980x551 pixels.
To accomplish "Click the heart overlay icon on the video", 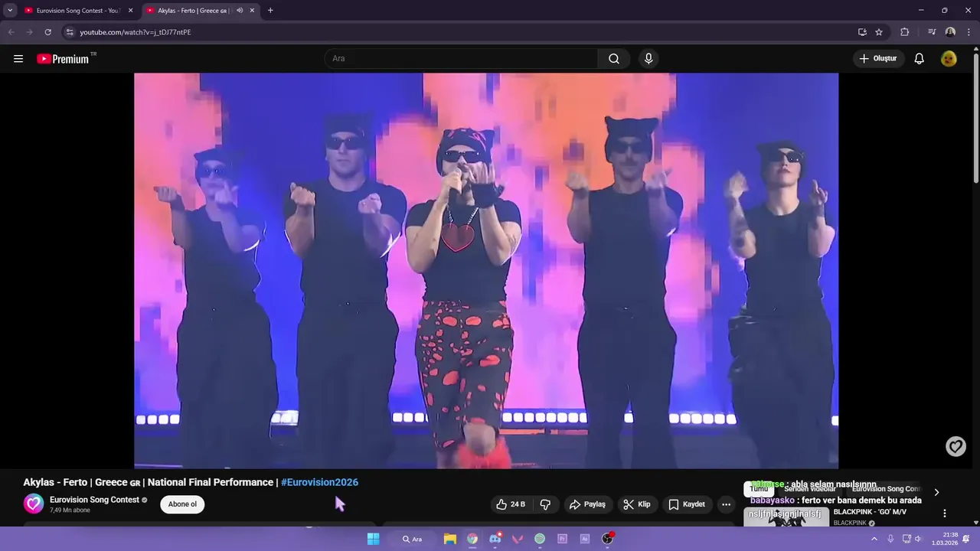I will (x=955, y=446).
